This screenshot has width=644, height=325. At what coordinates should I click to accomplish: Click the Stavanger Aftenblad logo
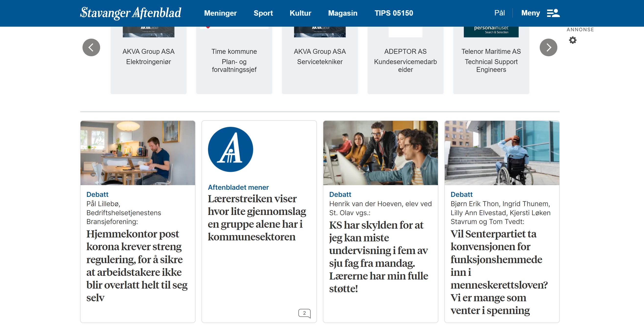[130, 13]
